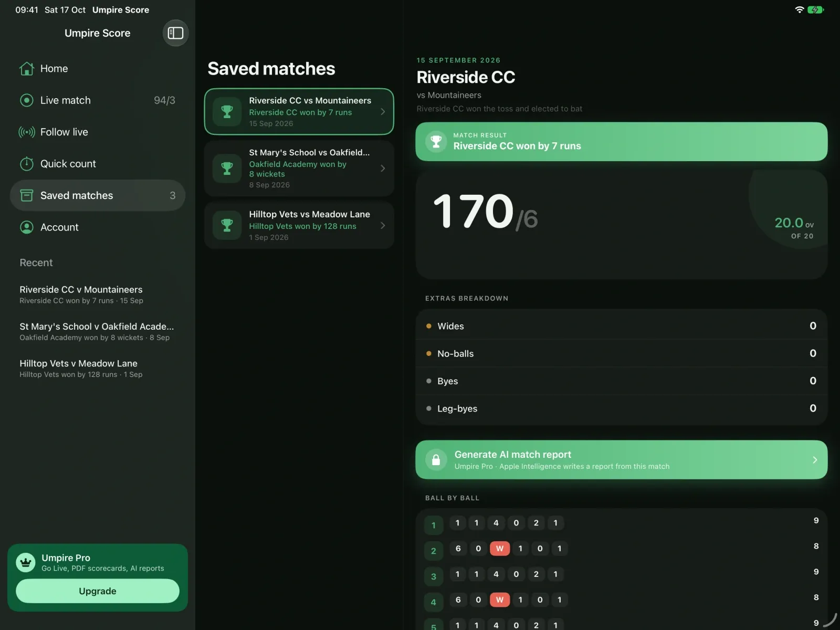Click the Saved matches archive box icon

[x=27, y=195]
